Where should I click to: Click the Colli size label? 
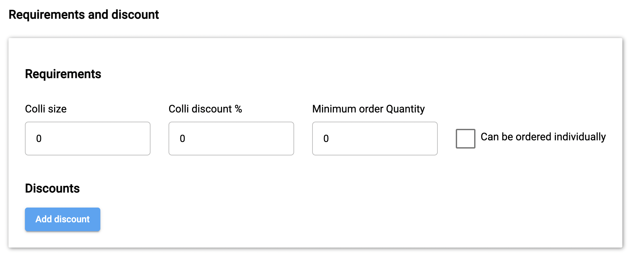tap(46, 109)
